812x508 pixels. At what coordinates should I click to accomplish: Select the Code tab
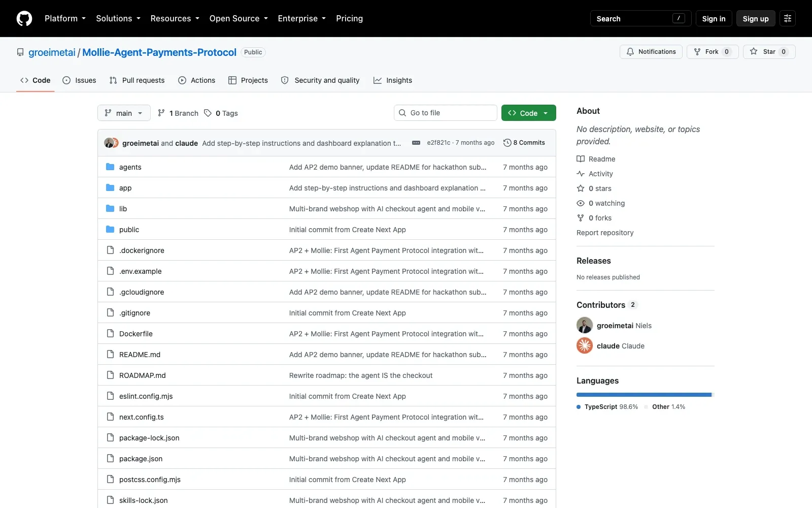(36, 80)
